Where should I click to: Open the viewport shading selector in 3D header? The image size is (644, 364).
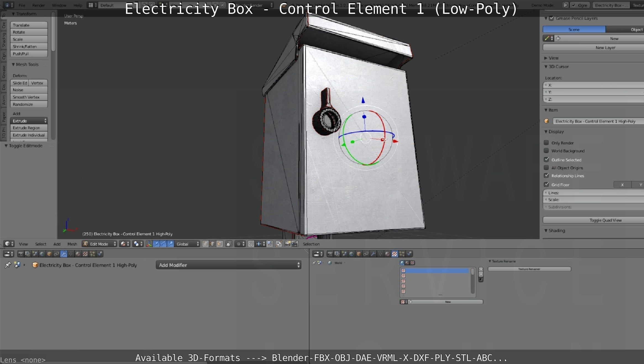[125, 244]
